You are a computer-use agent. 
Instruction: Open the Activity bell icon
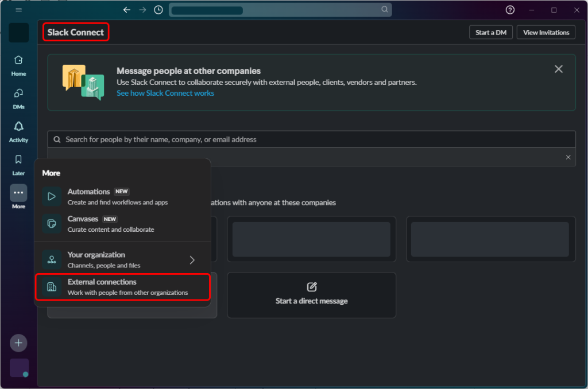coord(18,127)
